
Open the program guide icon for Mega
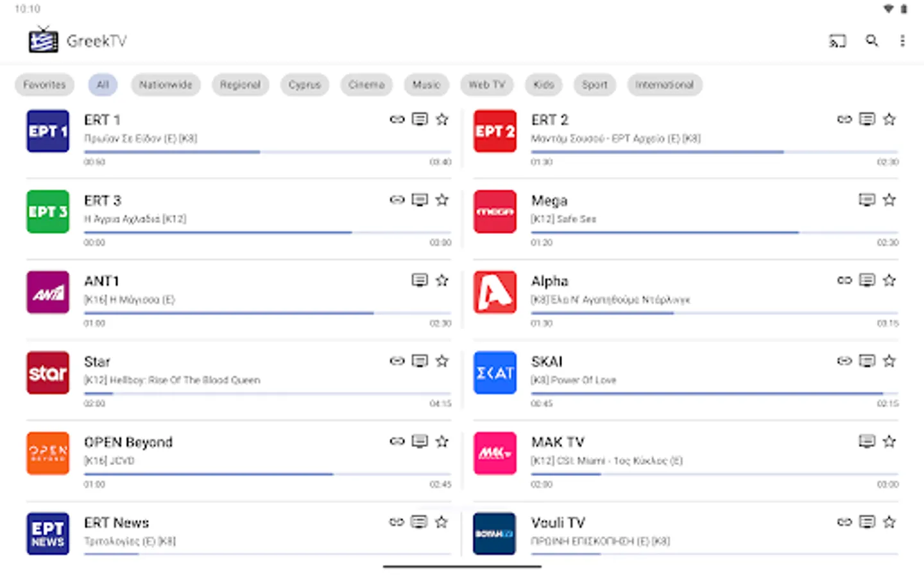pyautogui.click(x=866, y=200)
